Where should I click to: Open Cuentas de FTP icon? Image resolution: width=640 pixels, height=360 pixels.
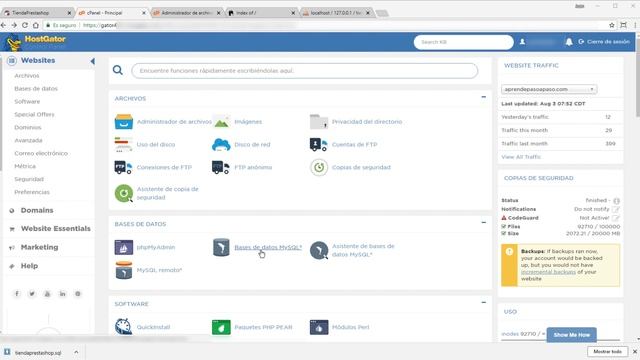pyautogui.click(x=319, y=144)
